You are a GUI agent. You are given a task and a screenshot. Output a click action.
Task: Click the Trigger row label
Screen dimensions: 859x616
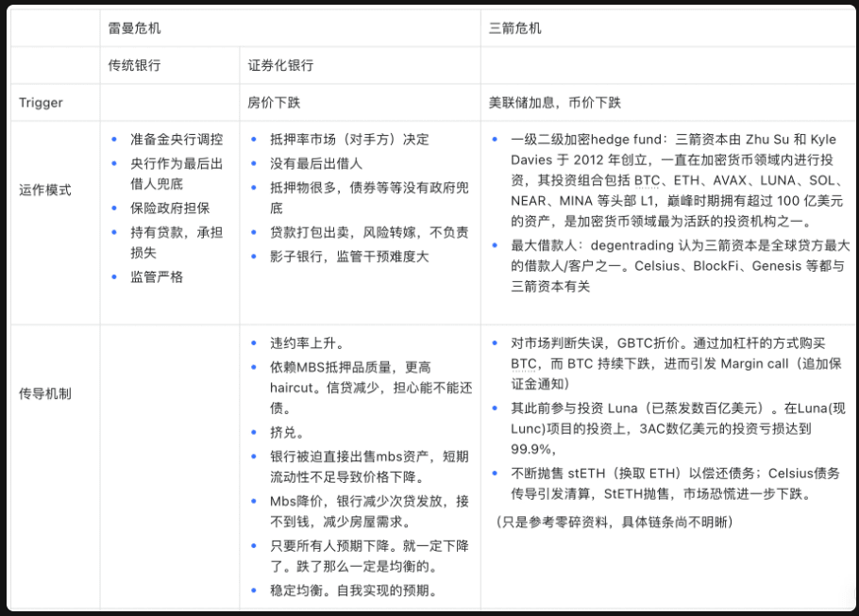point(41,103)
